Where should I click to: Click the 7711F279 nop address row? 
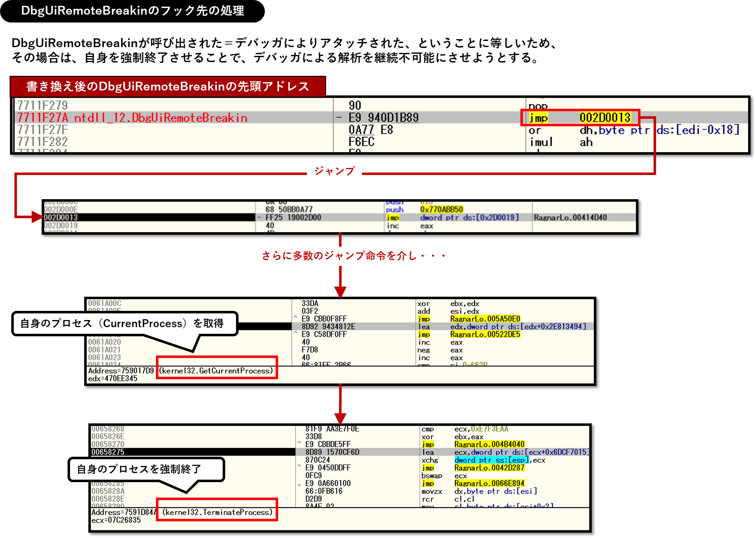coord(43,105)
